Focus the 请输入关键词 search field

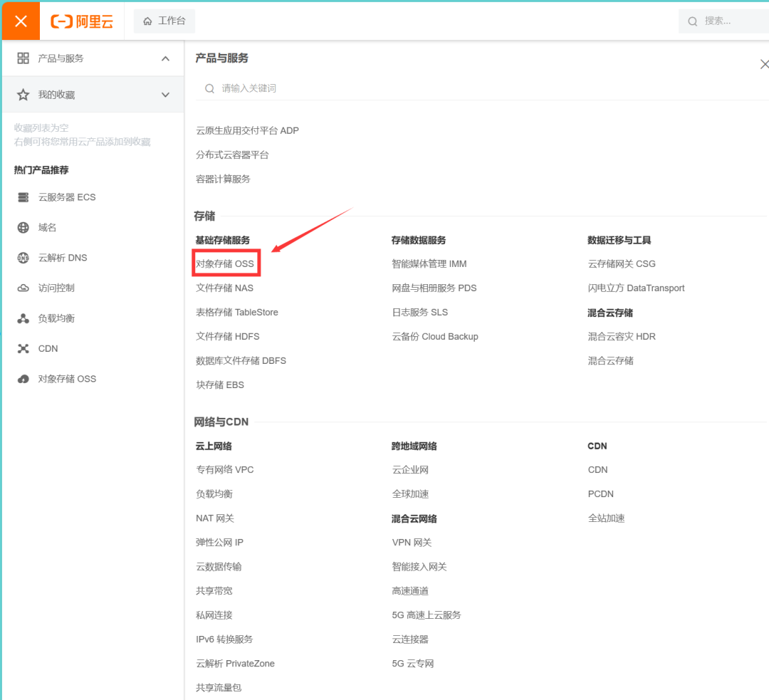pos(483,88)
